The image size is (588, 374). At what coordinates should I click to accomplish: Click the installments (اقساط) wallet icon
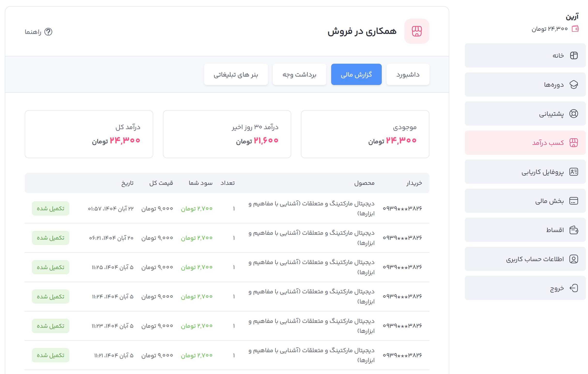pos(573,230)
